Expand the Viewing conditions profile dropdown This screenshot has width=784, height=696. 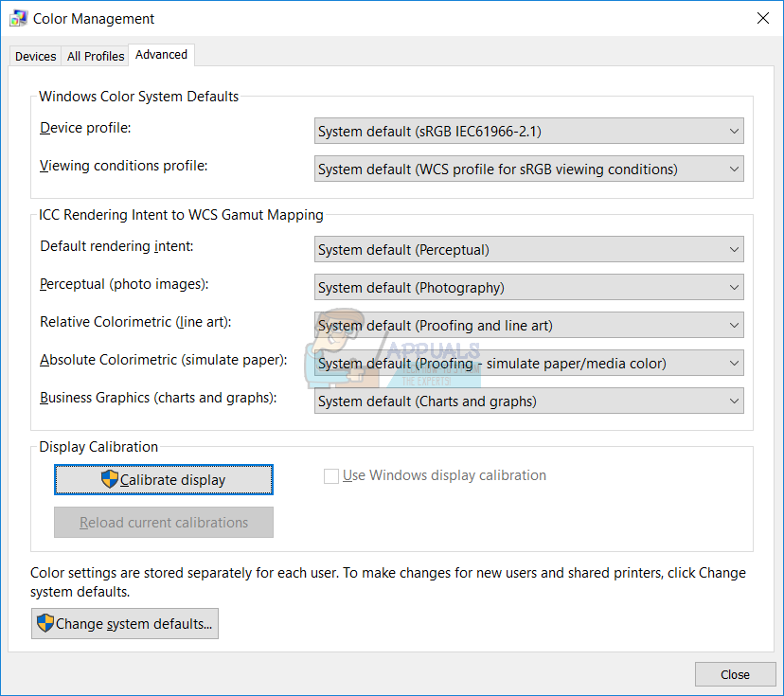click(x=529, y=169)
